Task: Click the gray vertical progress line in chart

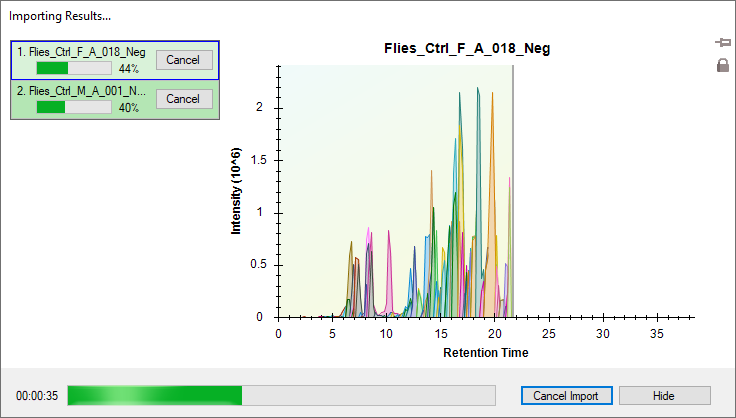Action: coord(513,190)
